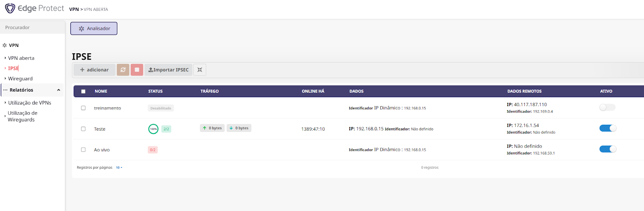Click the upload traffic 0 bytes badge
The width and height of the screenshot is (644, 211).
coord(213,128)
